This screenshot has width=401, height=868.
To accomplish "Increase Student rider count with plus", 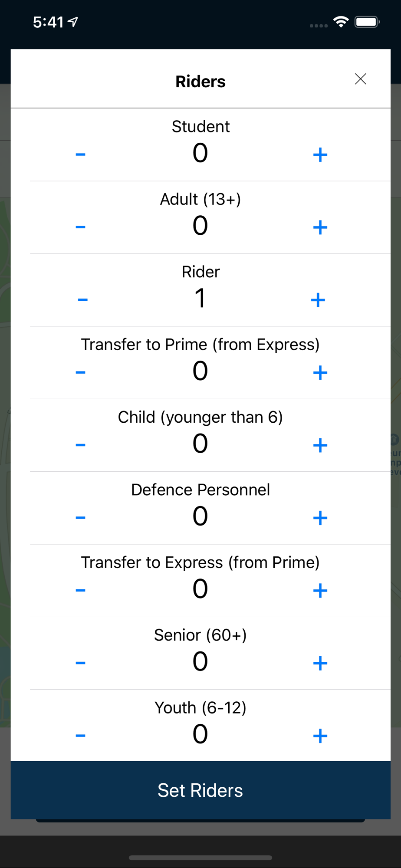I will click(320, 155).
